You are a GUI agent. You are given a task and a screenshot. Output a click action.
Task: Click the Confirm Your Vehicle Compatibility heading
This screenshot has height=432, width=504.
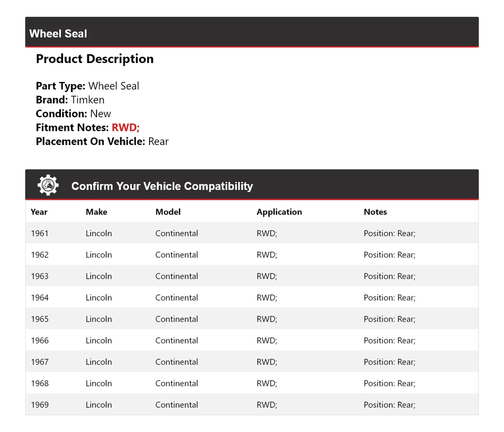(162, 186)
